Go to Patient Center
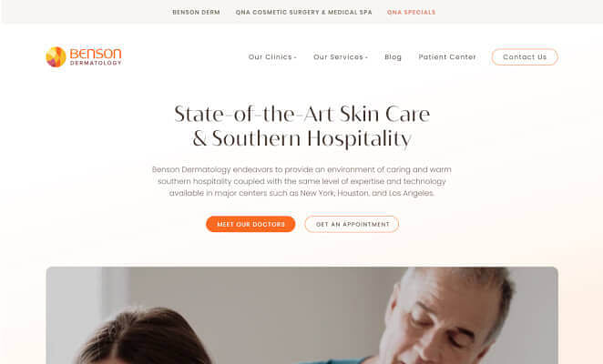This screenshot has width=603, height=364. click(x=447, y=57)
